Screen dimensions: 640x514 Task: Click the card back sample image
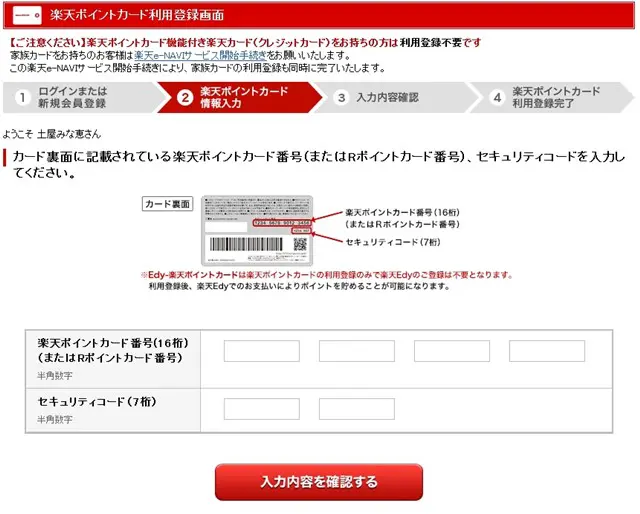coord(257,231)
